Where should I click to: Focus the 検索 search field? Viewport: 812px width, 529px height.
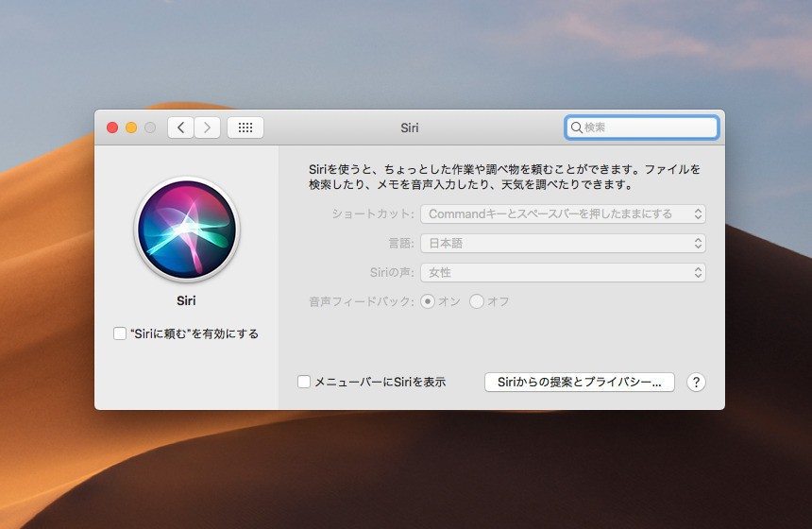tap(642, 128)
